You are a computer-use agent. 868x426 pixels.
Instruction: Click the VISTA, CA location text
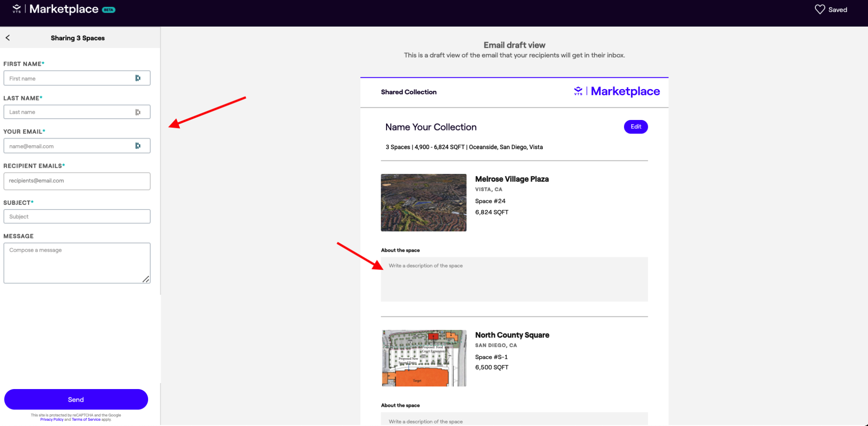pos(488,190)
